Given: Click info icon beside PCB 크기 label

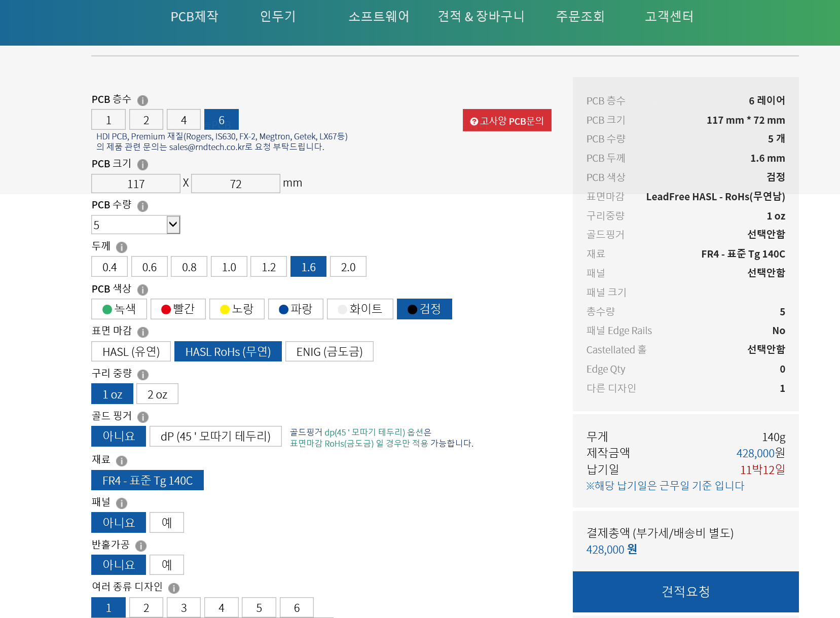Looking at the screenshot, I should [142, 165].
